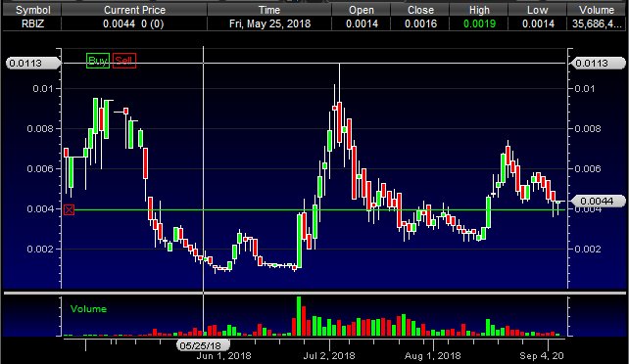Click the tallest green volume bar
Image resolution: width=629 pixels, height=364 pixels.
click(299, 316)
